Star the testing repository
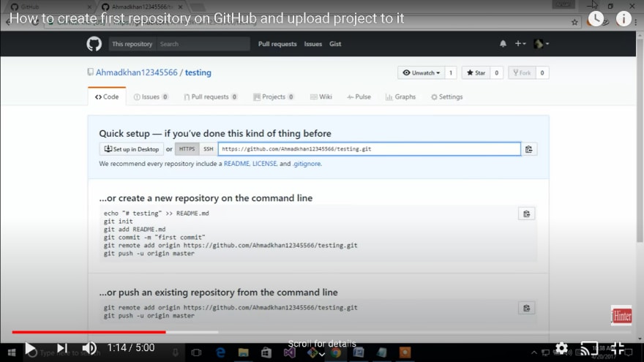The image size is (644, 362). click(476, 72)
